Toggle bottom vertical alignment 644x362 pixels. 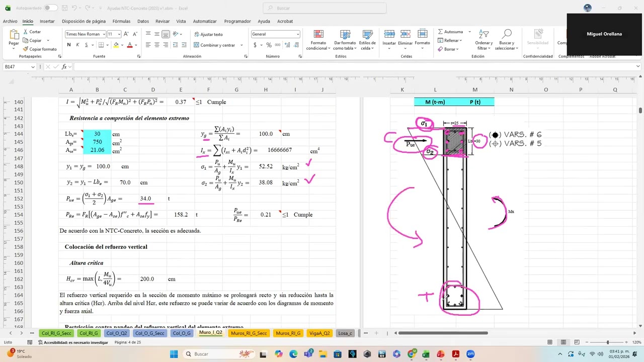165,34
